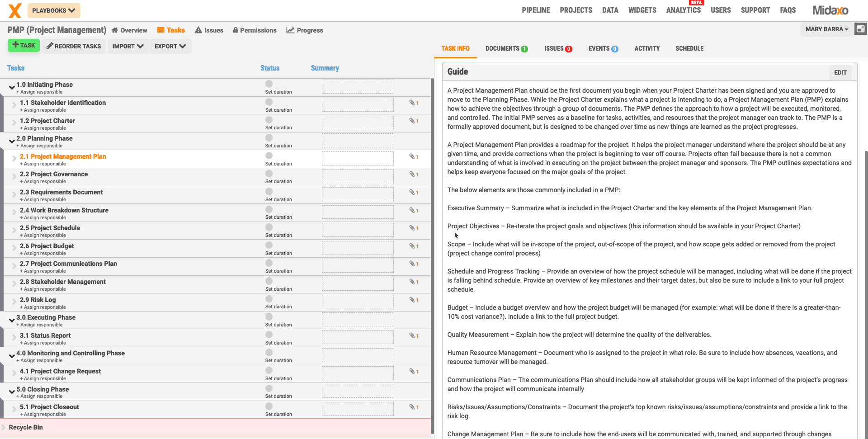Toggle status circle for 4.1 Project Change Request
Viewport: 868px width, 439px height.
(x=269, y=370)
